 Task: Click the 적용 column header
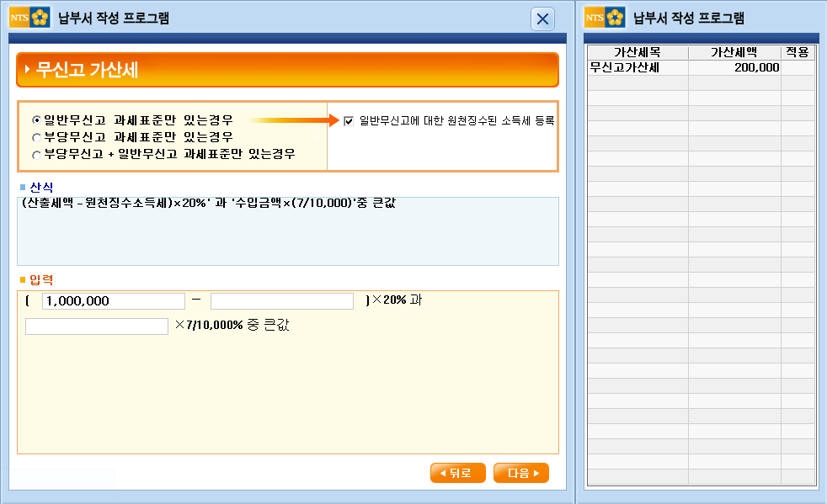(x=798, y=52)
